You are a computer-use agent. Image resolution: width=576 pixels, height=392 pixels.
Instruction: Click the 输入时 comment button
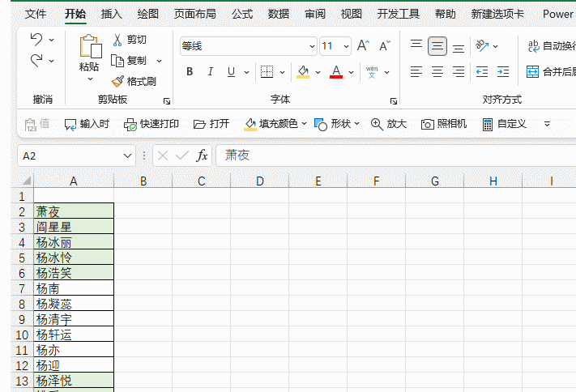tap(87, 124)
